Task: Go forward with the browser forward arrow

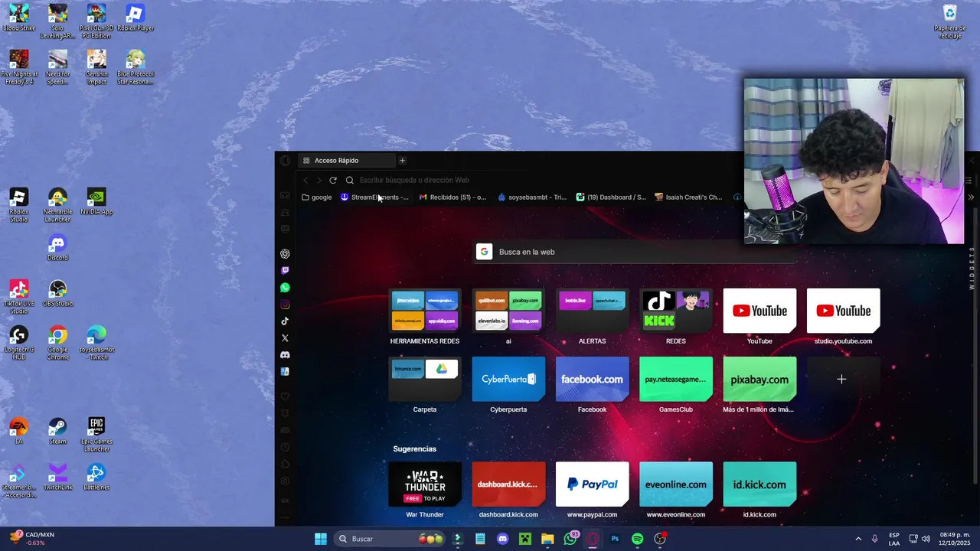Action: [319, 181]
